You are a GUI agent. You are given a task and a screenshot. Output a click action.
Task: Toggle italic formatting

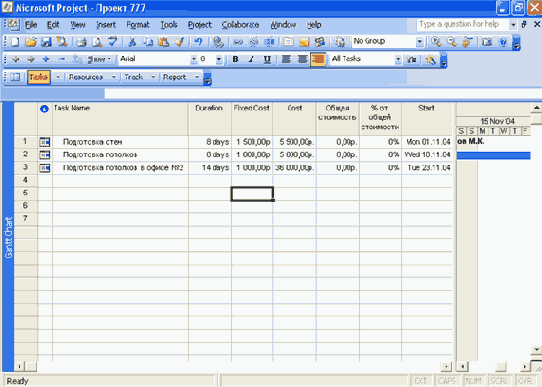click(251, 59)
